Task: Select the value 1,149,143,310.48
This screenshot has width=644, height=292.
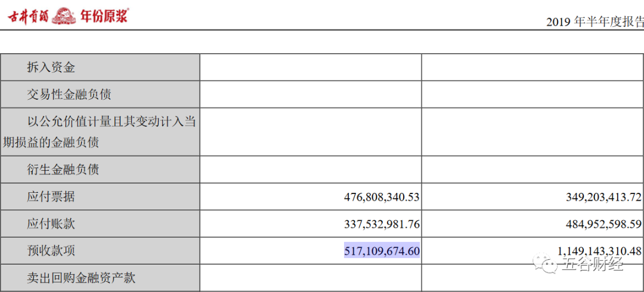Action: [x=599, y=250]
